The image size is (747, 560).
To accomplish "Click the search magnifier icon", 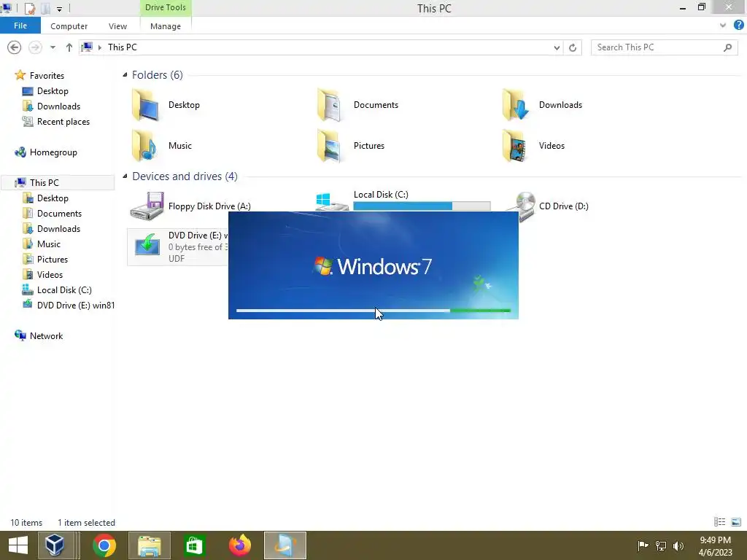I will 727,47.
